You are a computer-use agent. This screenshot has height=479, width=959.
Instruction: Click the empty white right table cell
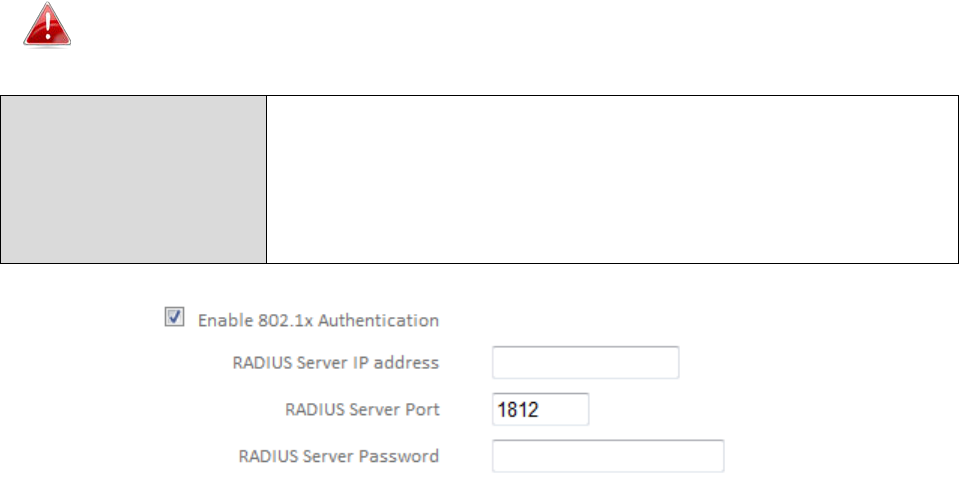pos(612,179)
